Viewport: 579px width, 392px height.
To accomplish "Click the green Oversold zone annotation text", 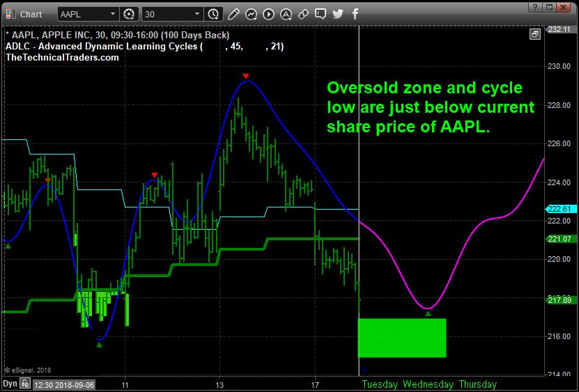I will (x=431, y=107).
